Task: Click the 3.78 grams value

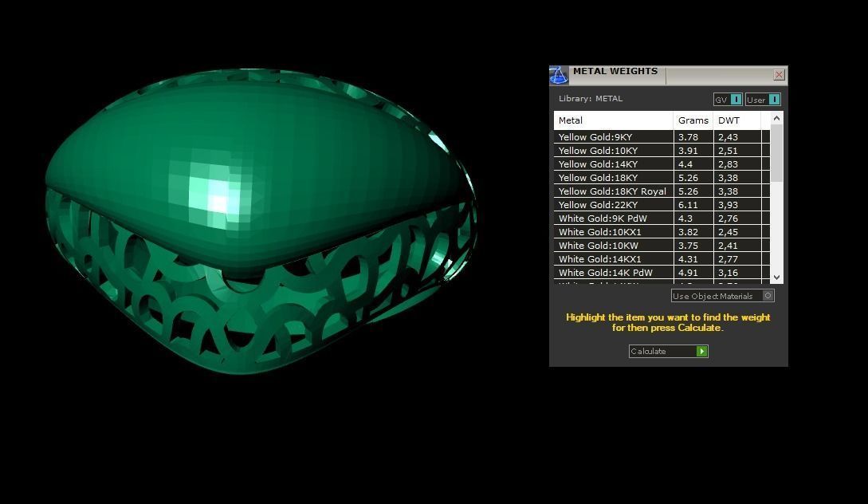Action: (x=688, y=137)
